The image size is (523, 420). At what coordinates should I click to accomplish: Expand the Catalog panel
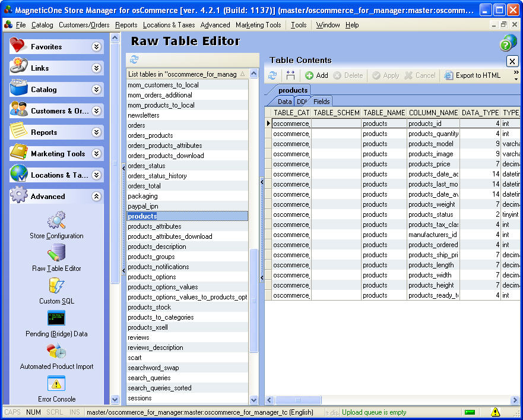[96, 90]
